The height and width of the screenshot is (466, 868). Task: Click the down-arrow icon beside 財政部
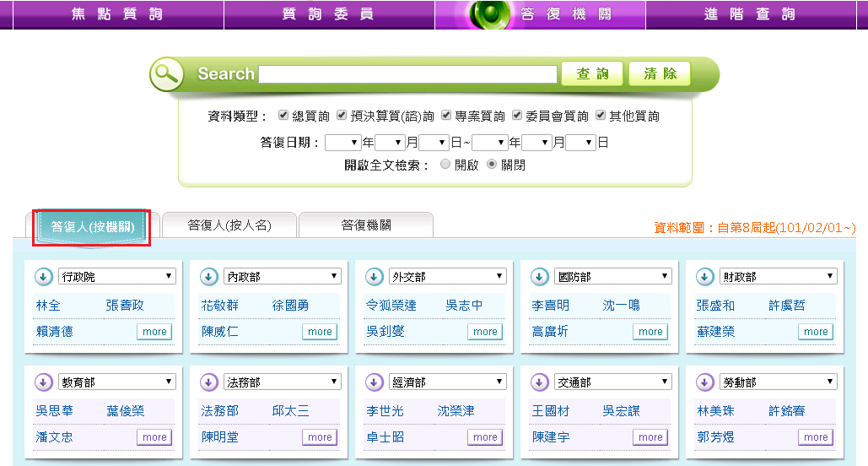pos(704,277)
